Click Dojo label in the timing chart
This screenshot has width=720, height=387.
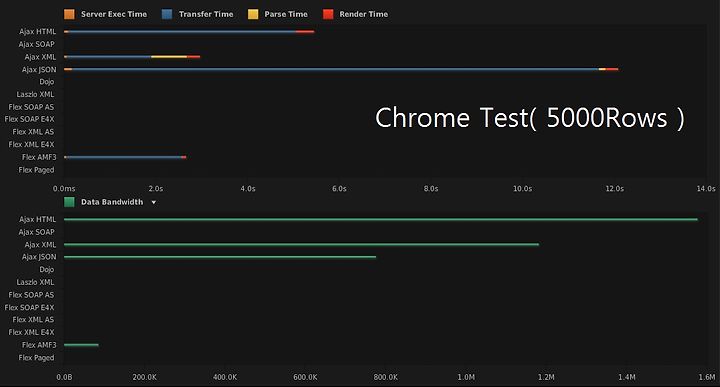(x=47, y=82)
